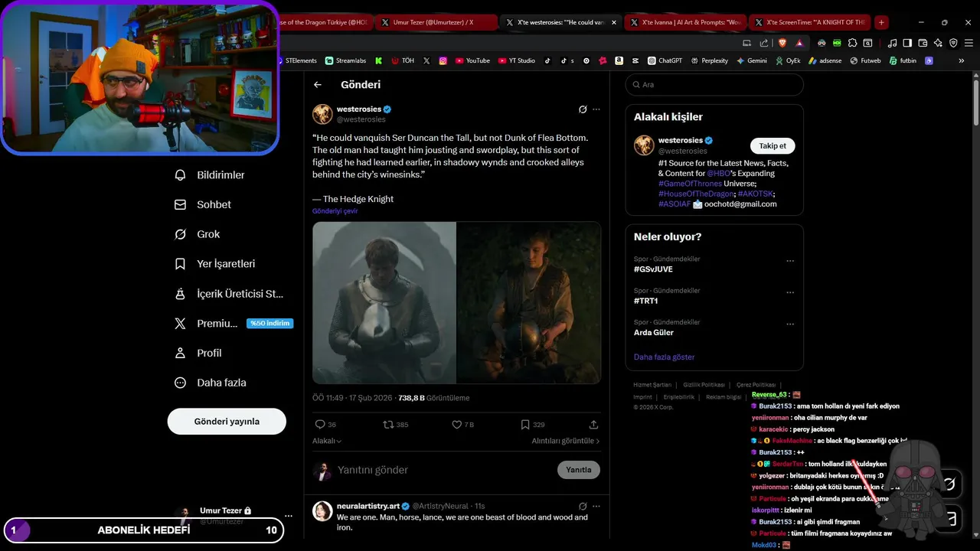Viewport: 980px width, 551px height.
Task: Open the ChatGPT bookmark
Action: tap(665, 60)
